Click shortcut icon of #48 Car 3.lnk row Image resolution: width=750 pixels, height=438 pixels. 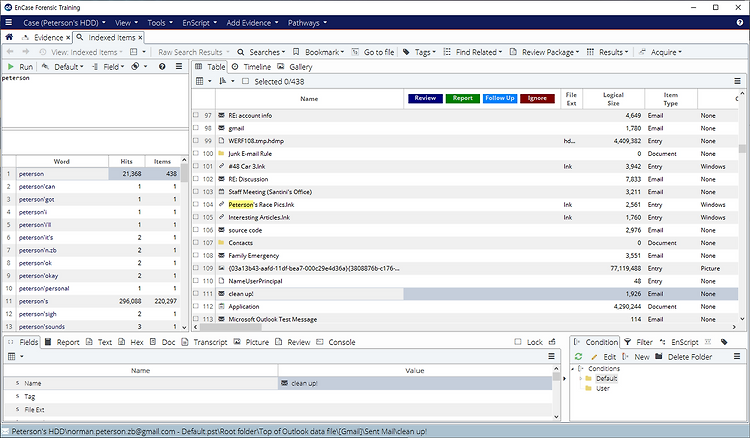pos(221,166)
